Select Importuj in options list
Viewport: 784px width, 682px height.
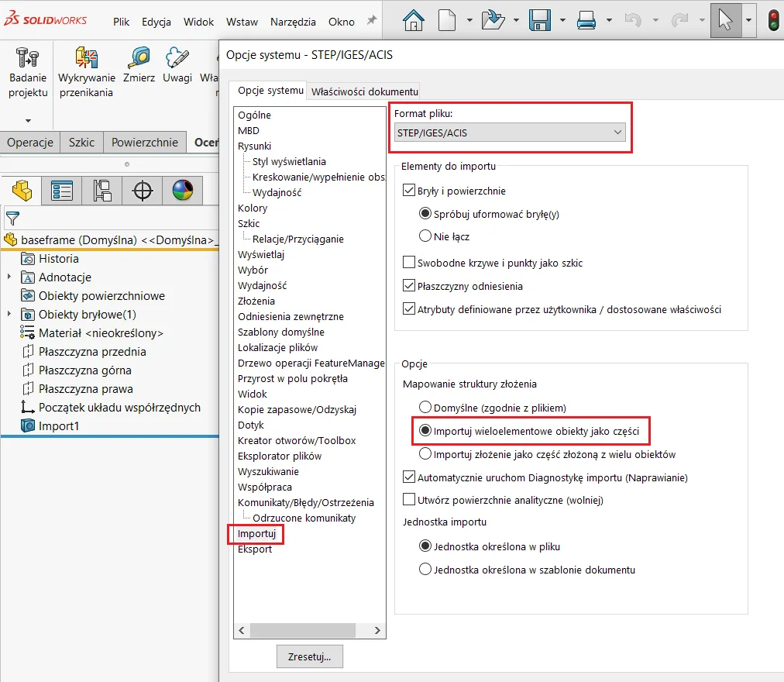click(256, 533)
